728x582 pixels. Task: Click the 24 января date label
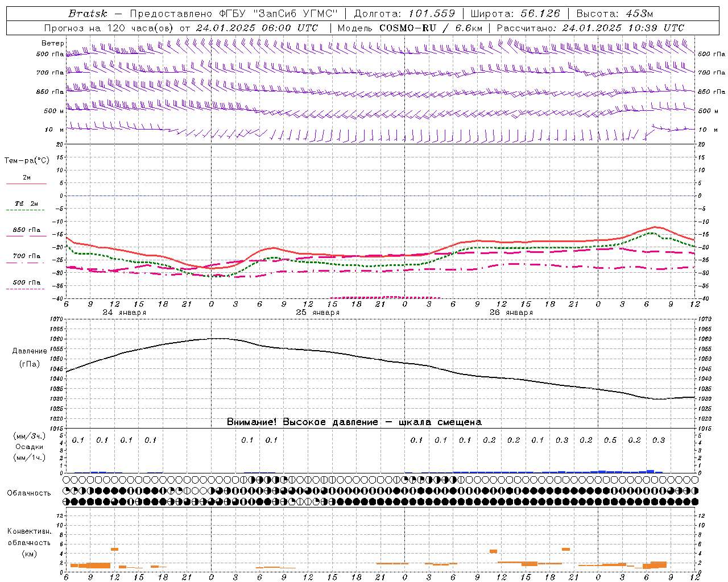(x=124, y=313)
